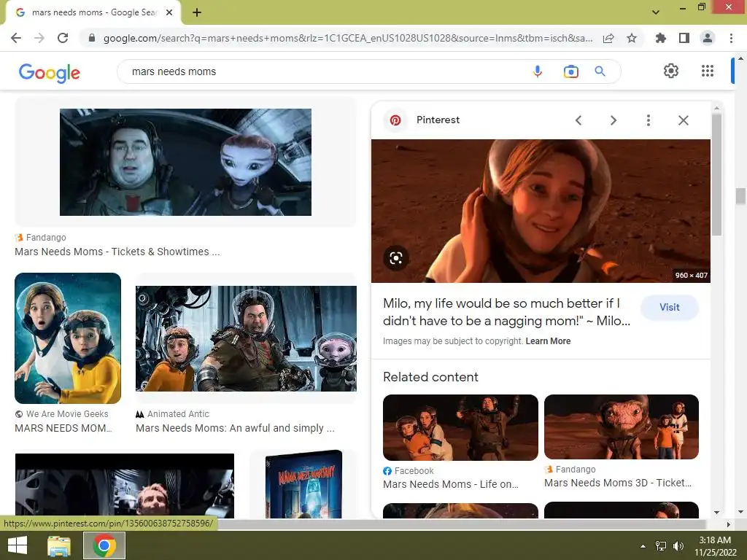Start voice search with microphone icon
The height and width of the screenshot is (560, 747).
538,71
